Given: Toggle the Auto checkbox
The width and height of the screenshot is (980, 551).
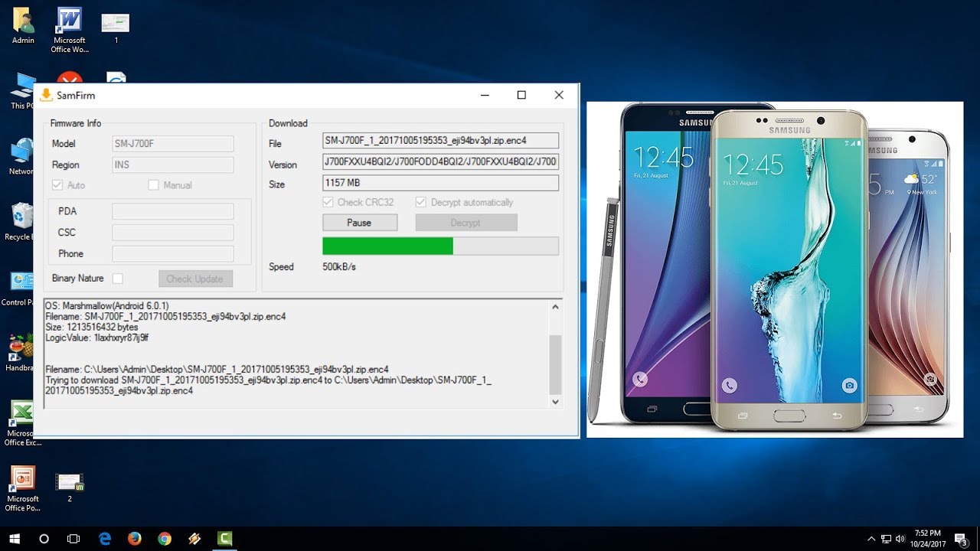Looking at the screenshot, I should pos(57,185).
